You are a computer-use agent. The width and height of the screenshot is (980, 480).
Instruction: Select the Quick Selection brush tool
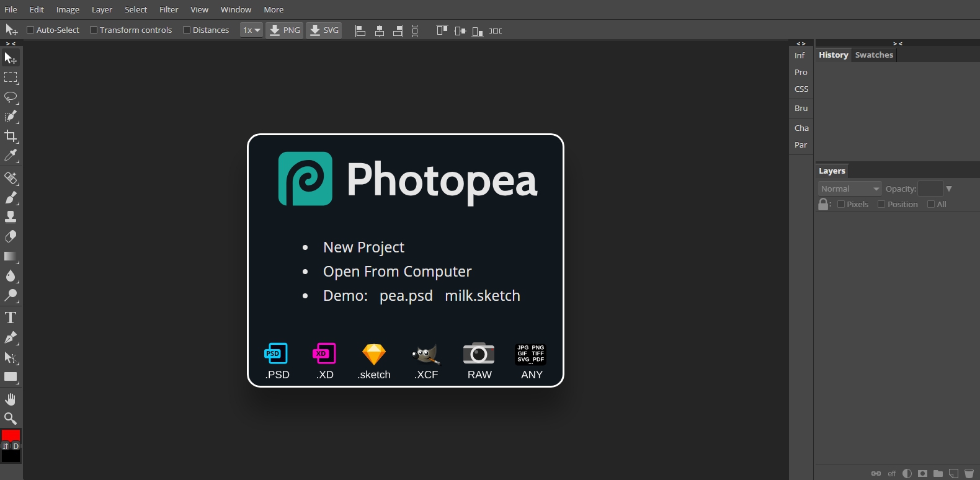coord(11,117)
